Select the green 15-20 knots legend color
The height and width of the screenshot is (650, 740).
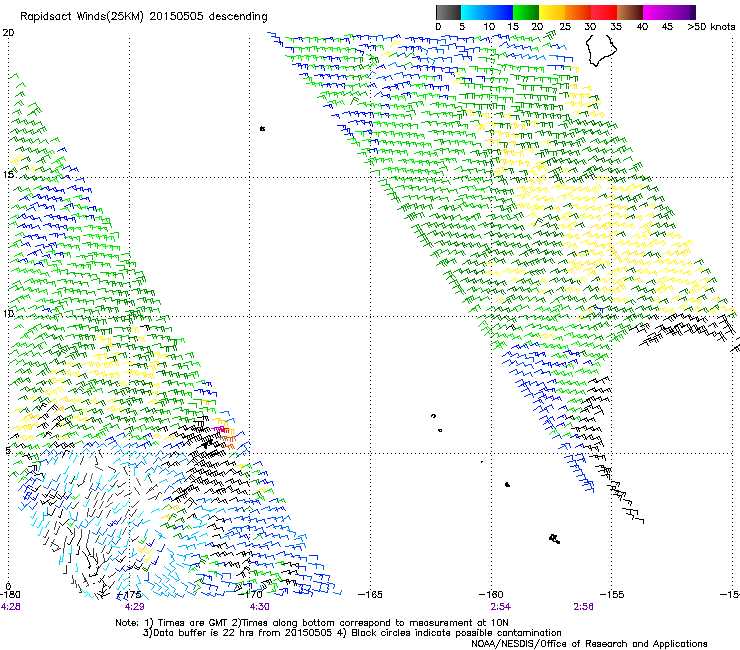(526, 12)
